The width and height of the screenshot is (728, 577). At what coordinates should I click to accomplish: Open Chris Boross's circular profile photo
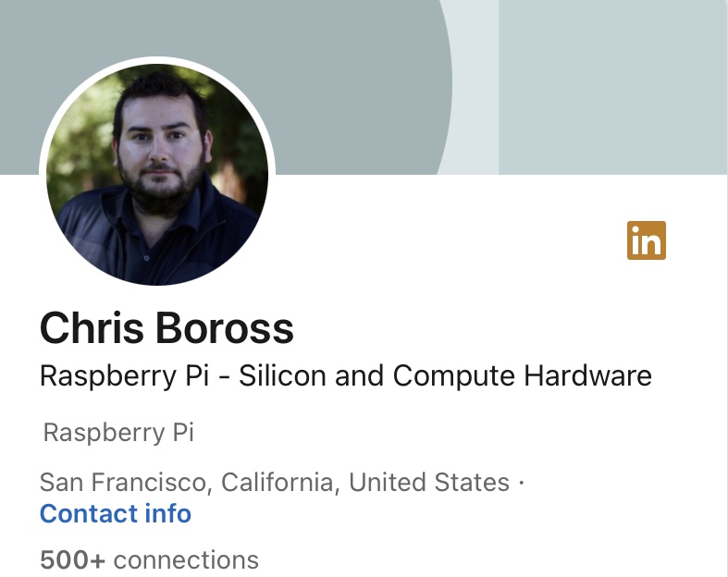pos(157,174)
